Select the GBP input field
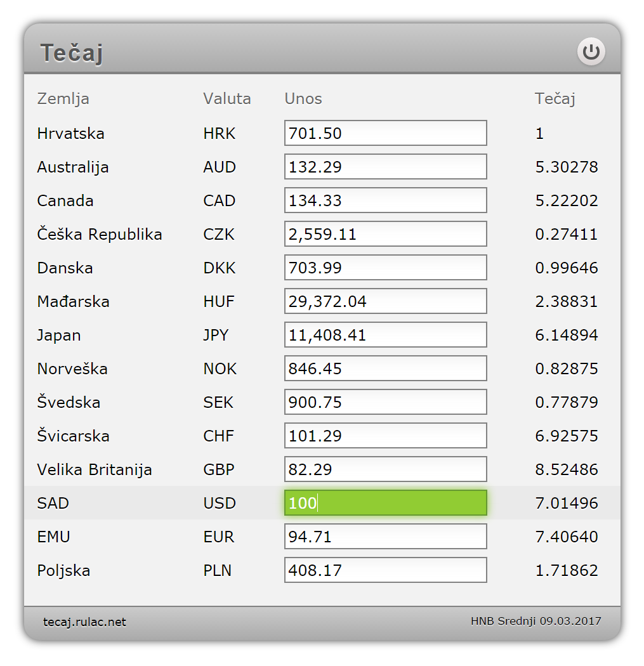The width and height of the screenshot is (644, 666). pos(385,469)
